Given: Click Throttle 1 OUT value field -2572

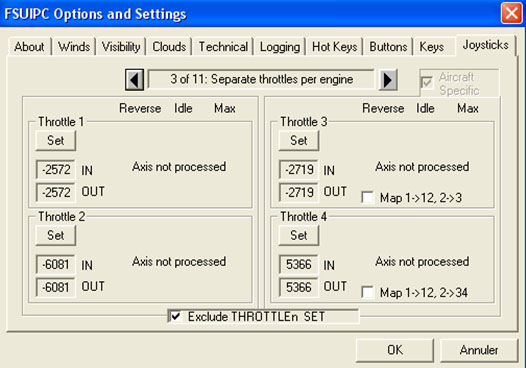Looking at the screenshot, I should tap(56, 192).
